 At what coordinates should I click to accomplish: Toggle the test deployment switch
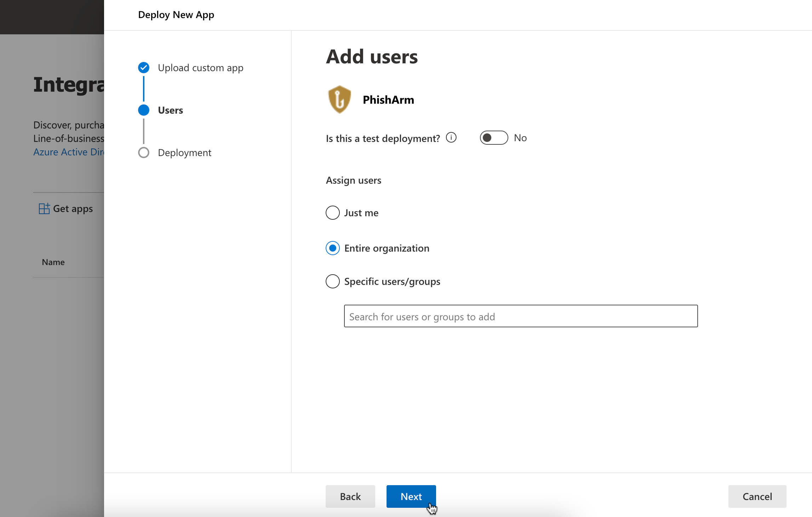click(494, 138)
